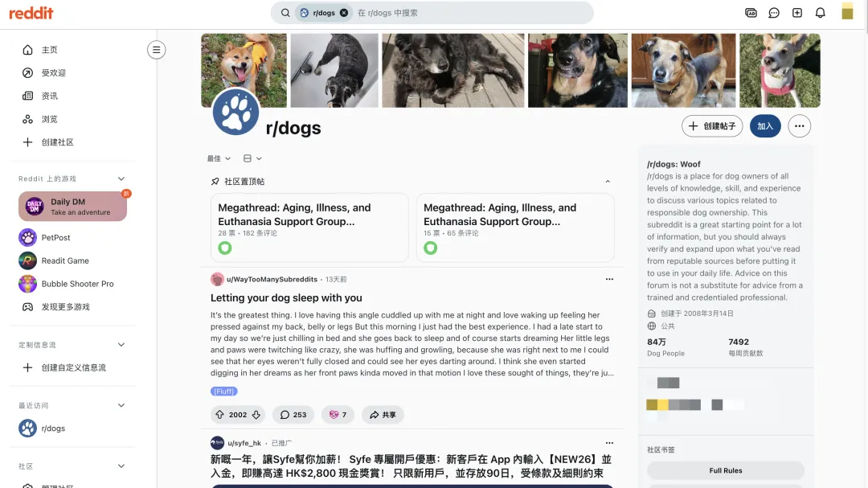Upvote the Letting your dog sleep post
This screenshot has height=488, width=868.
click(219, 414)
